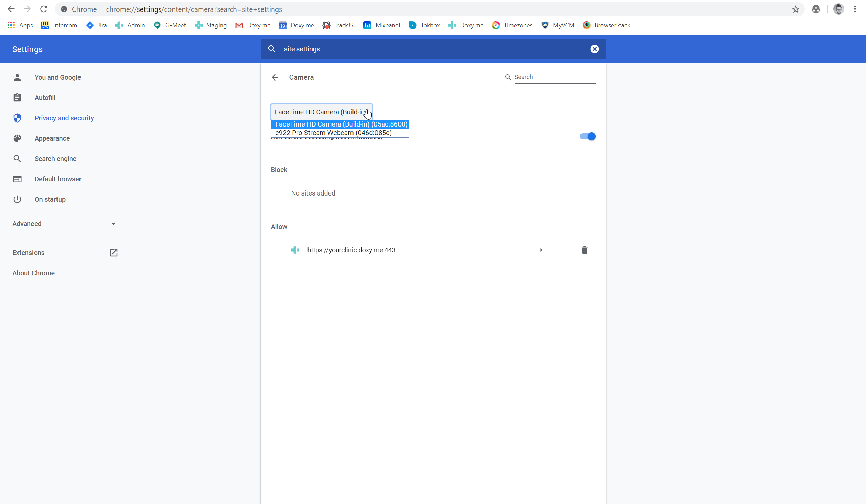Toggle the Ask before accessing switch
Viewport: 866px width, 504px height.
pyautogui.click(x=587, y=136)
